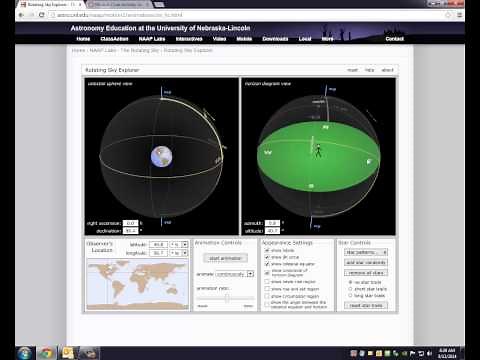
Task: Click the longitude input field
Action: 158,253
